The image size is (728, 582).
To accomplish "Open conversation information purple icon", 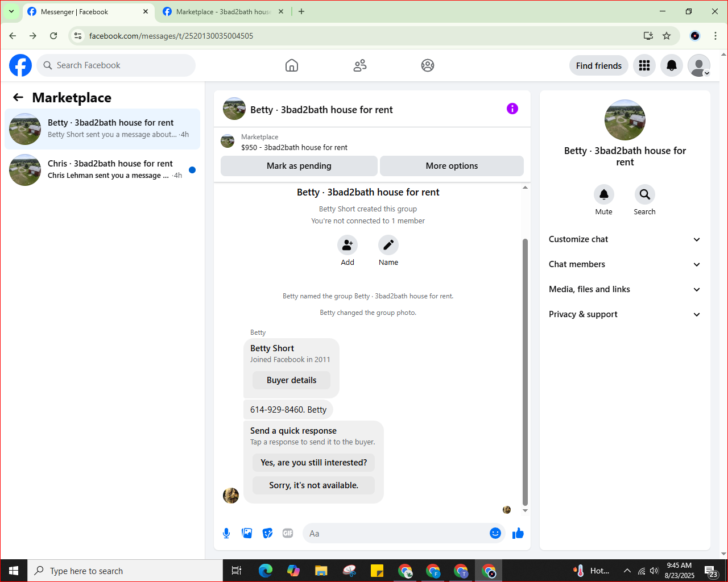I will point(512,109).
